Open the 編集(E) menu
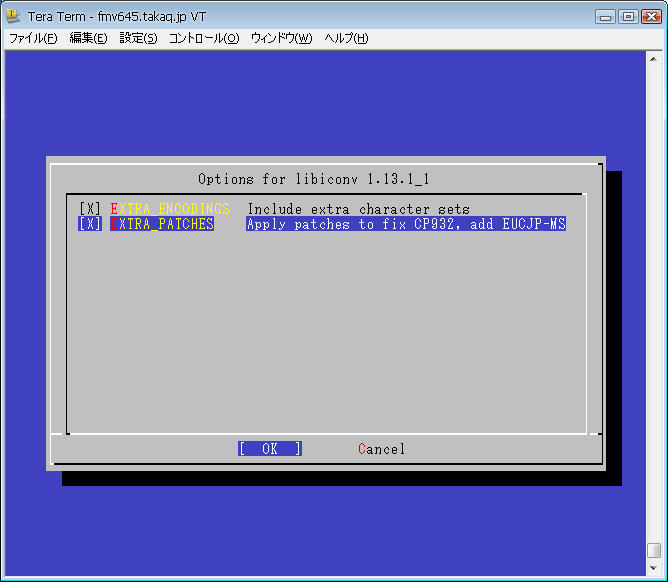Viewport: 668px width, 582px height. point(88,38)
